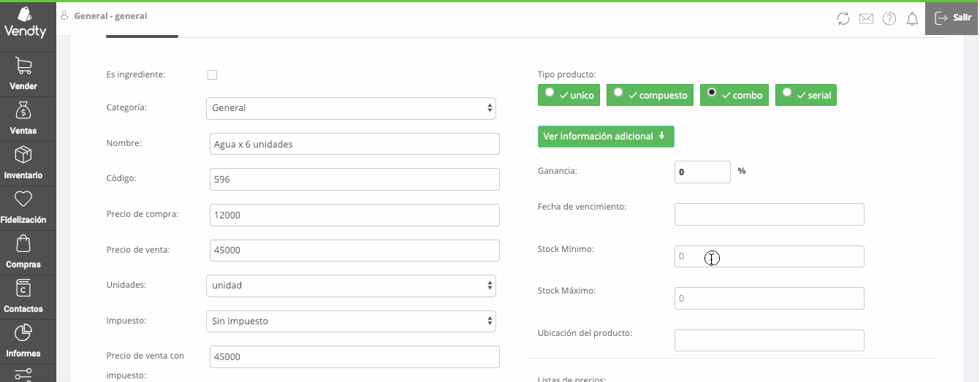
Task: Open the Informes menu item
Action: [23, 342]
